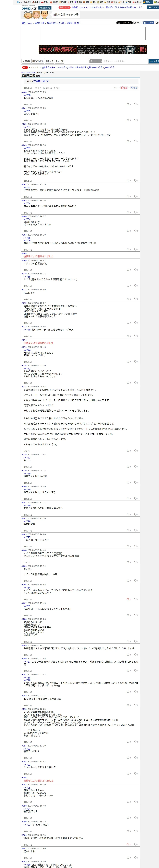Screen dimensions: 159x868
Task: Thumbs-up post #777
Action: point(129,451)
